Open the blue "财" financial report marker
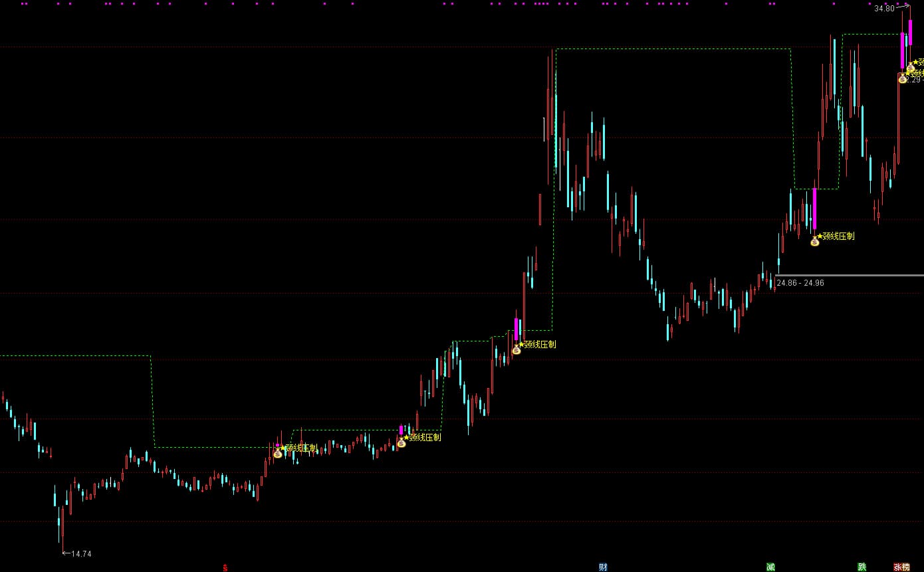Image resolution: width=924 pixels, height=572 pixels. click(603, 567)
